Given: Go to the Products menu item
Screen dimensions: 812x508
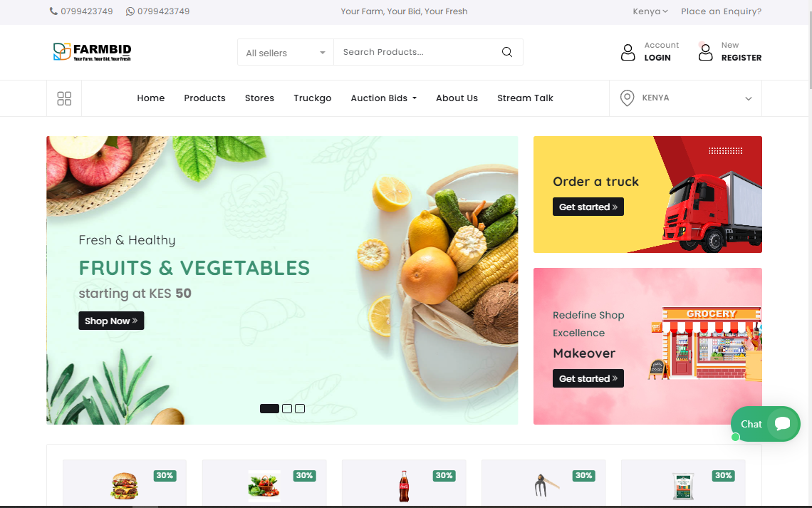Looking at the screenshot, I should coord(204,98).
